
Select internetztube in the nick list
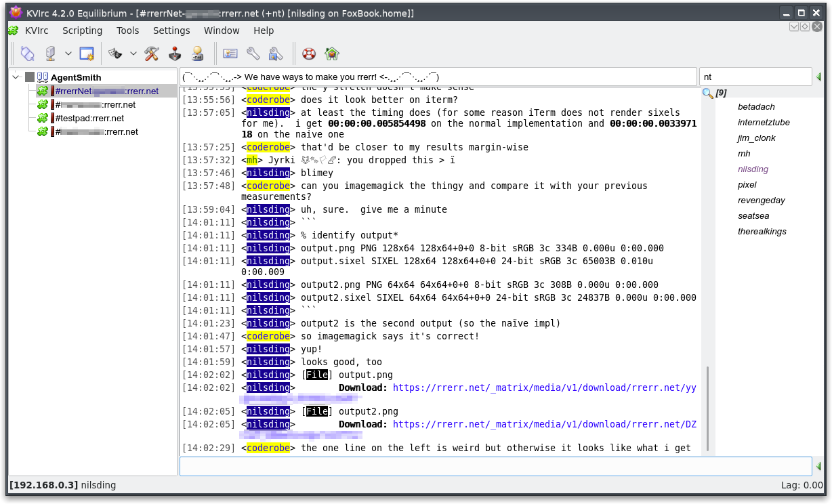pos(764,123)
